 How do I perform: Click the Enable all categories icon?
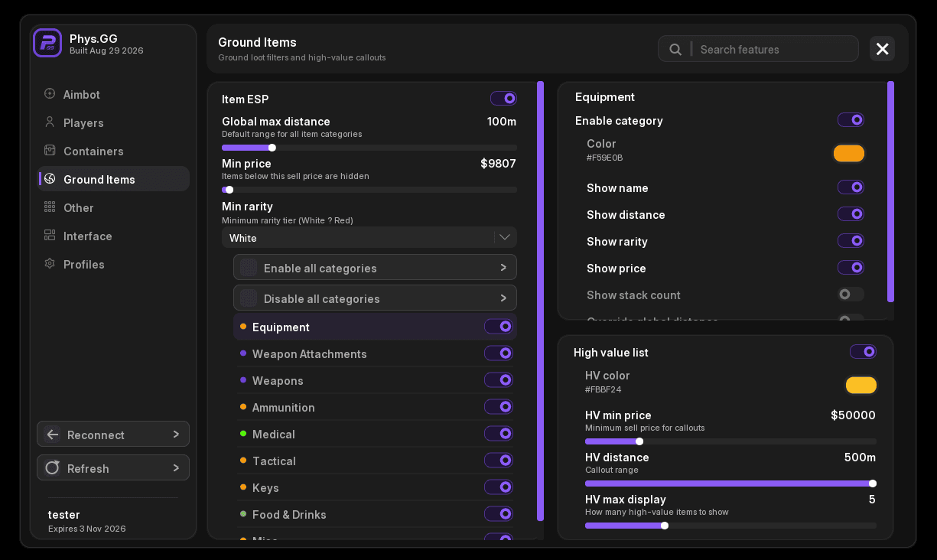pos(249,268)
